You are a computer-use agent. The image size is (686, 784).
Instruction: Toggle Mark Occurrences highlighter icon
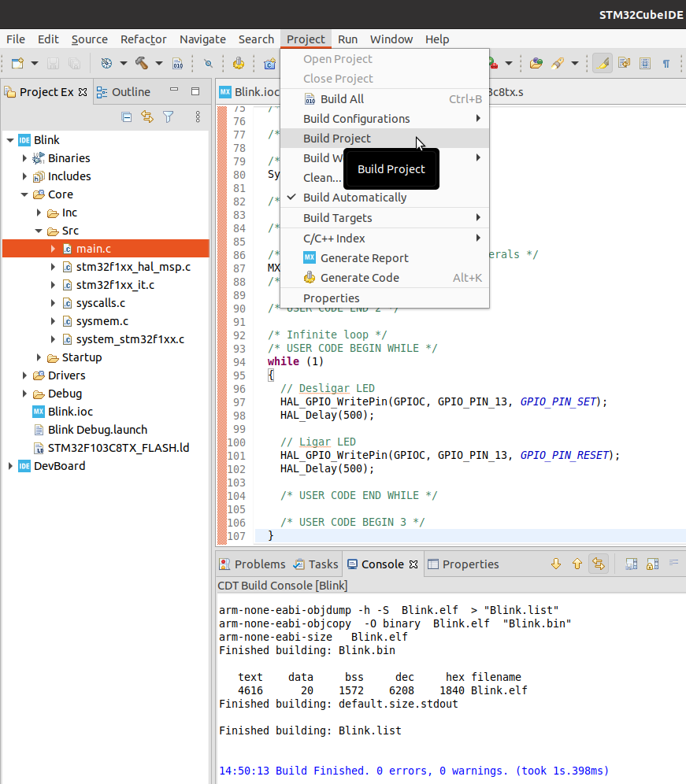click(x=603, y=64)
